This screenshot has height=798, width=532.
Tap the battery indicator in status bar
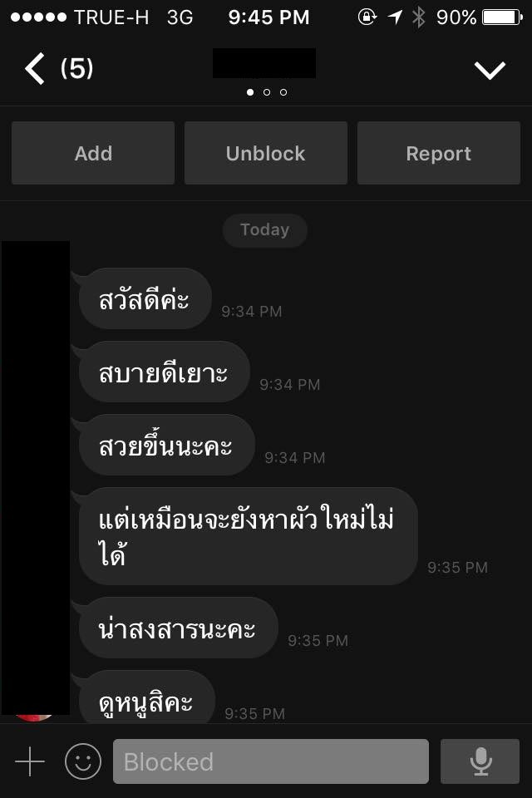pos(502,17)
